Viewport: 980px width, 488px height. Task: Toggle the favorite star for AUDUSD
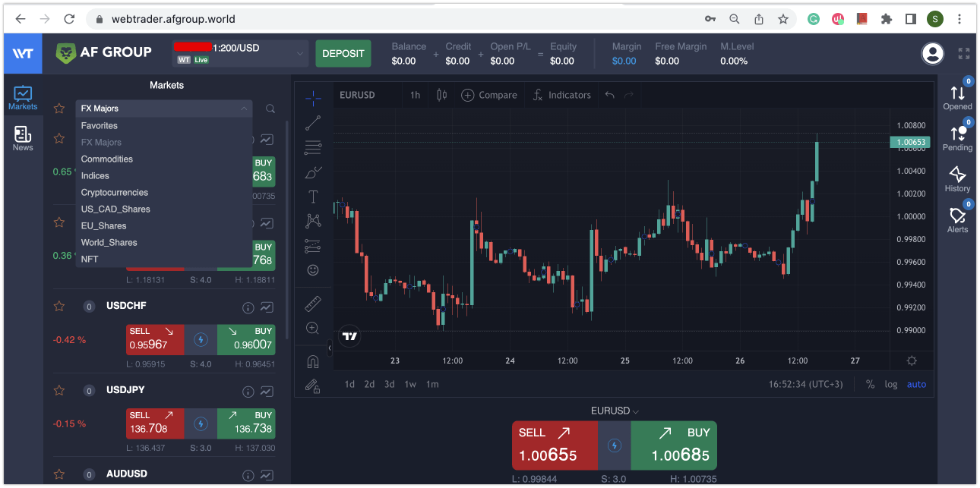point(59,474)
